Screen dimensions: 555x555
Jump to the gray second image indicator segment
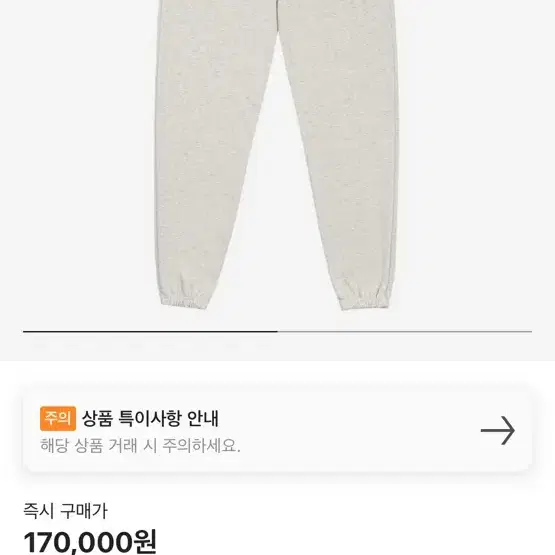tap(405, 332)
